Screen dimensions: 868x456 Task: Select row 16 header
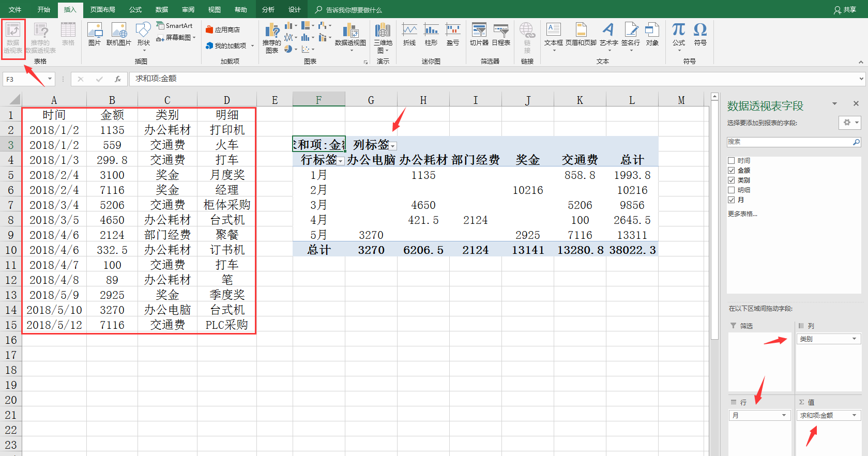pyautogui.click(x=11, y=340)
